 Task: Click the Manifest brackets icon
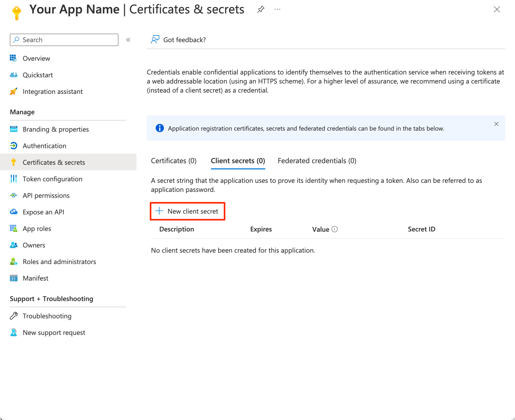[x=13, y=278]
